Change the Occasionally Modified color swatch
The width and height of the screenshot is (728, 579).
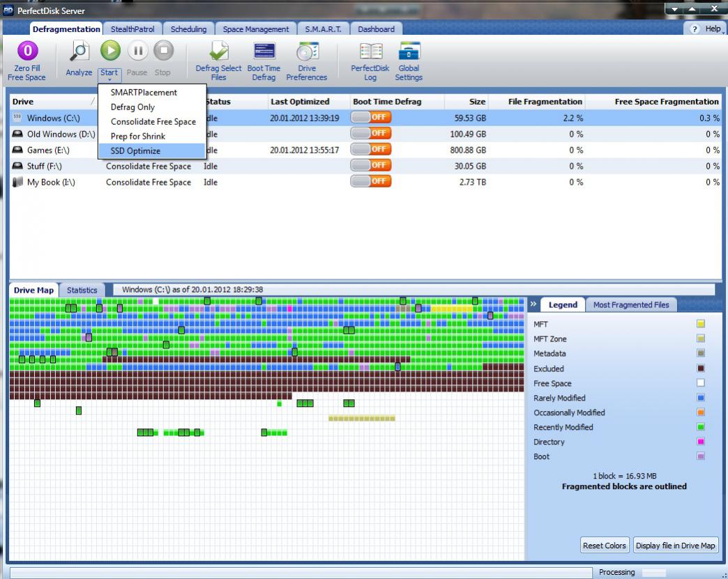[x=701, y=412]
